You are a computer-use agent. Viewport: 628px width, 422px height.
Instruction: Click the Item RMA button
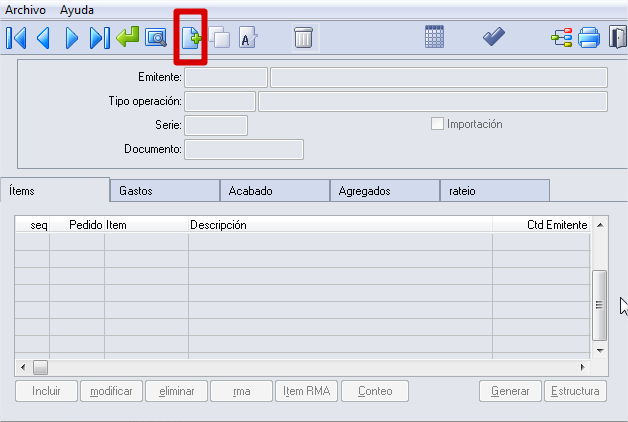click(306, 391)
